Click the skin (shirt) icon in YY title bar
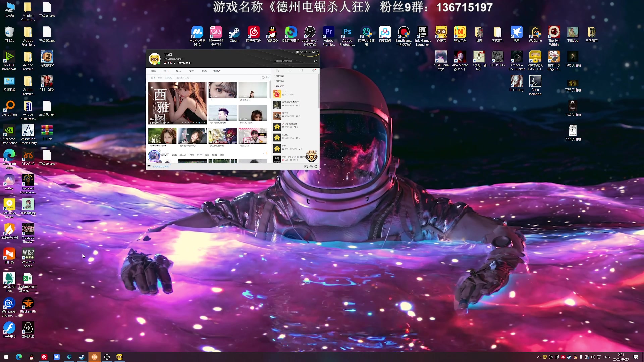Viewport: 644px width, 362px height. click(x=301, y=52)
